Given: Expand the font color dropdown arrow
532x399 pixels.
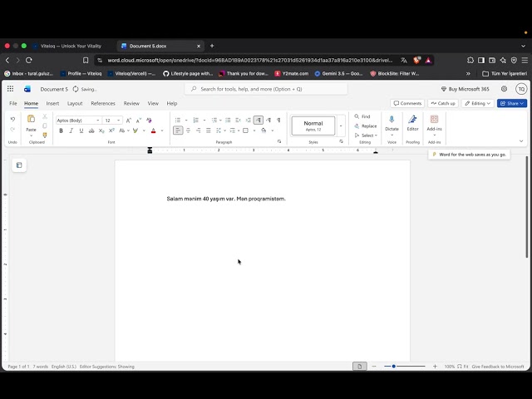Looking at the screenshot, I should [162, 131].
